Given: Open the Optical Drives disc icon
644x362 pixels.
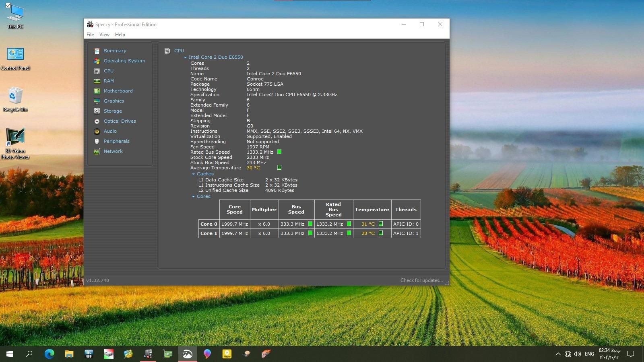Looking at the screenshot, I should tap(97, 121).
